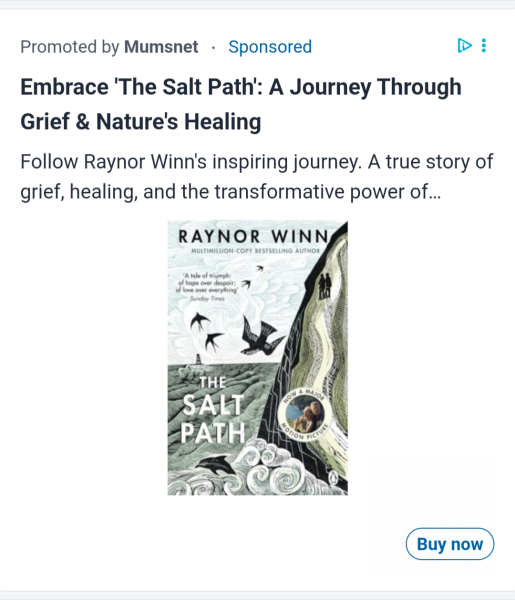
Task: Click the Penguin publisher logo on cover
Action: tap(333, 477)
